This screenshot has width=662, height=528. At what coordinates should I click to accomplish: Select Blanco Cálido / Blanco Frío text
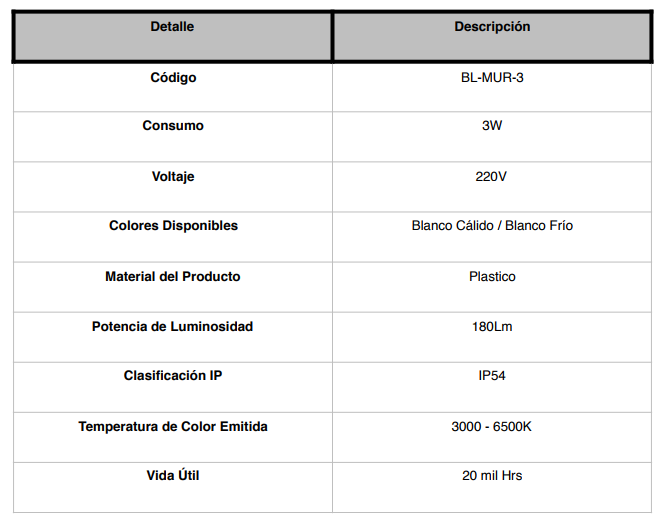[x=492, y=226]
